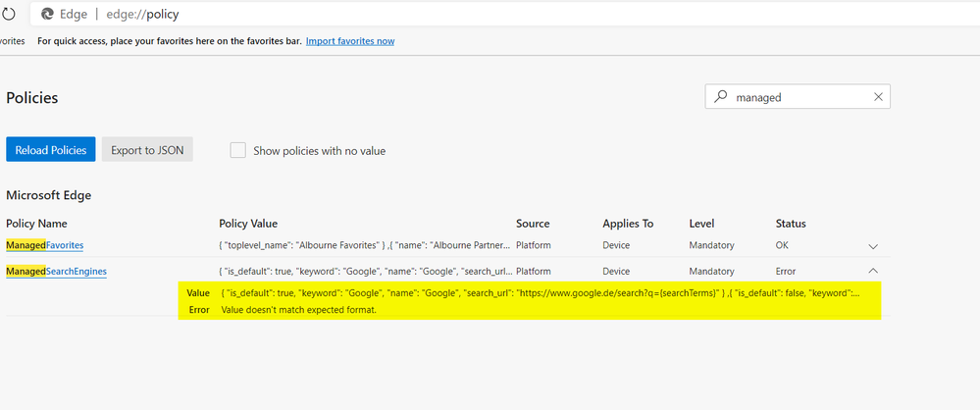Image resolution: width=980 pixels, height=410 pixels.
Task: Select the ManagedSearchEngines truncated policy value
Action: pos(366,272)
